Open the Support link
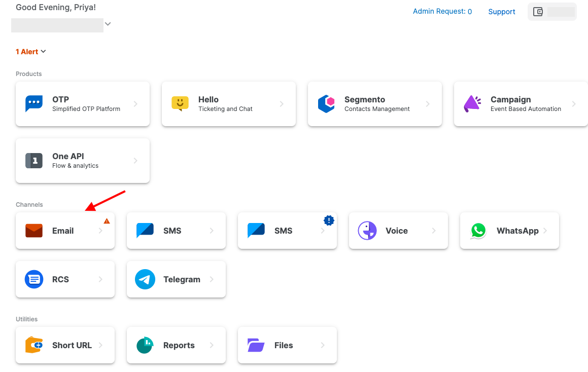 click(x=501, y=12)
